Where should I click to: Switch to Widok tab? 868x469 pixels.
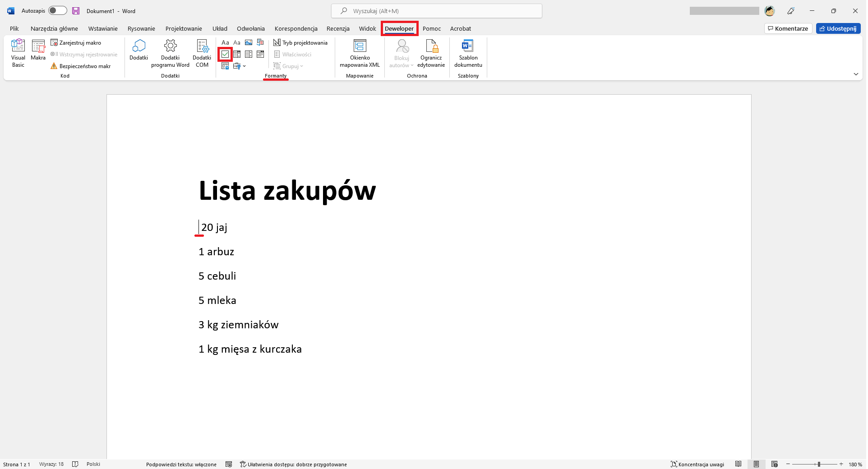(367, 28)
